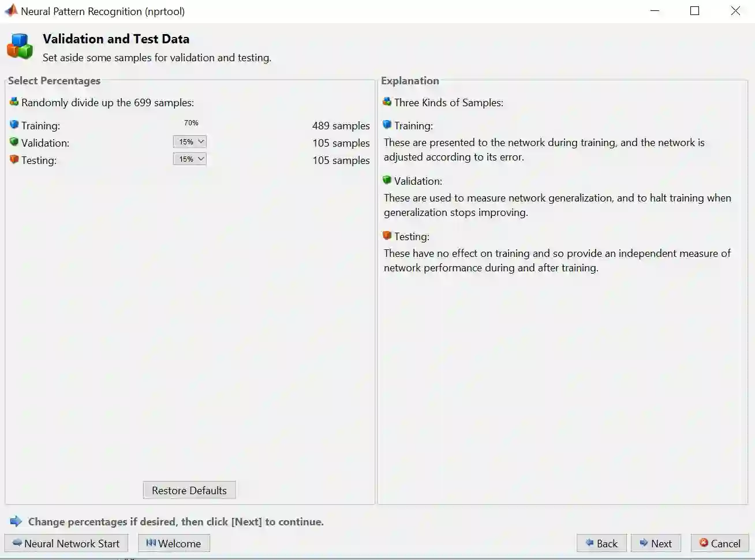
Task: Go Back to the previous step
Action: pyautogui.click(x=601, y=543)
